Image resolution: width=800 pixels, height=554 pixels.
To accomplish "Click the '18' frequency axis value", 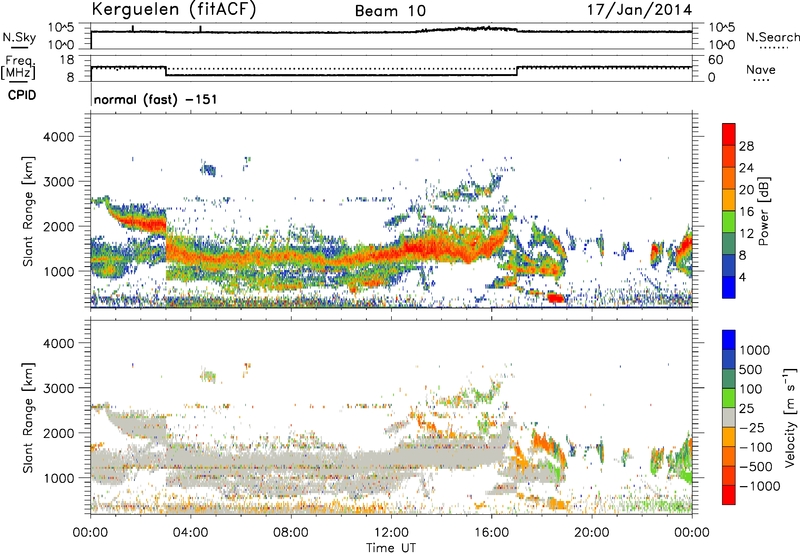I will point(67,60).
